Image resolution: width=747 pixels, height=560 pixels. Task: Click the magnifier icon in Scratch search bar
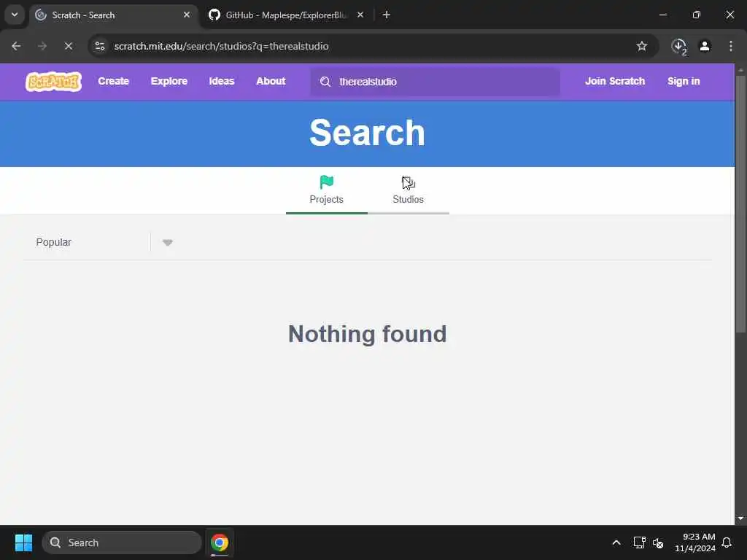tap(325, 82)
